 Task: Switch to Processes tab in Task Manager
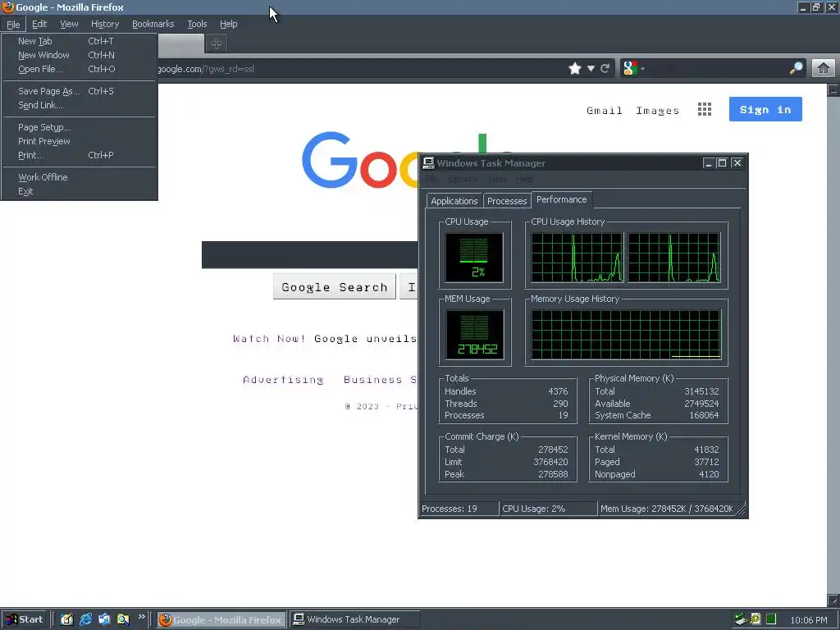pyautogui.click(x=507, y=201)
